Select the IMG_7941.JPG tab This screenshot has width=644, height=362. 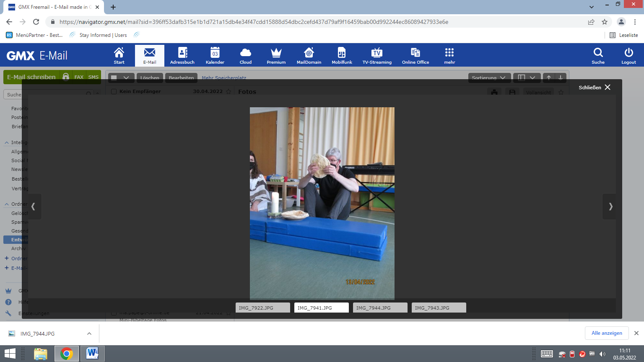click(x=322, y=308)
